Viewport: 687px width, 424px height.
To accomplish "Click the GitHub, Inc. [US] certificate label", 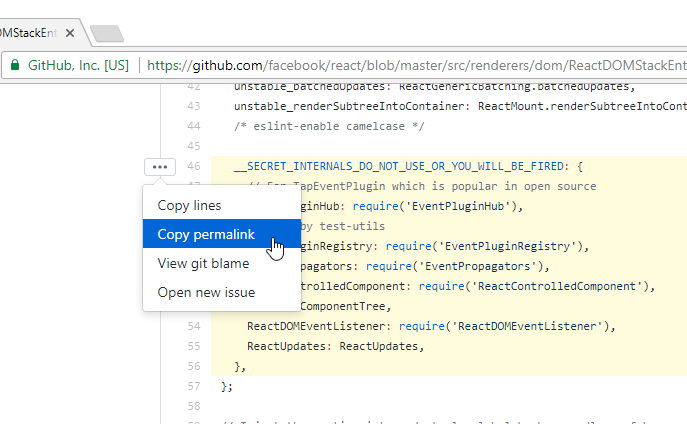I will [78, 65].
